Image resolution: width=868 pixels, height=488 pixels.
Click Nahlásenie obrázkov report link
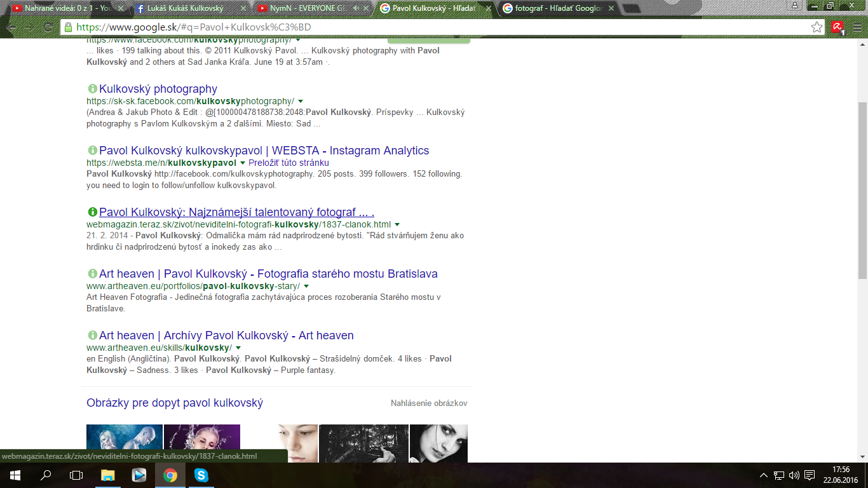429,403
